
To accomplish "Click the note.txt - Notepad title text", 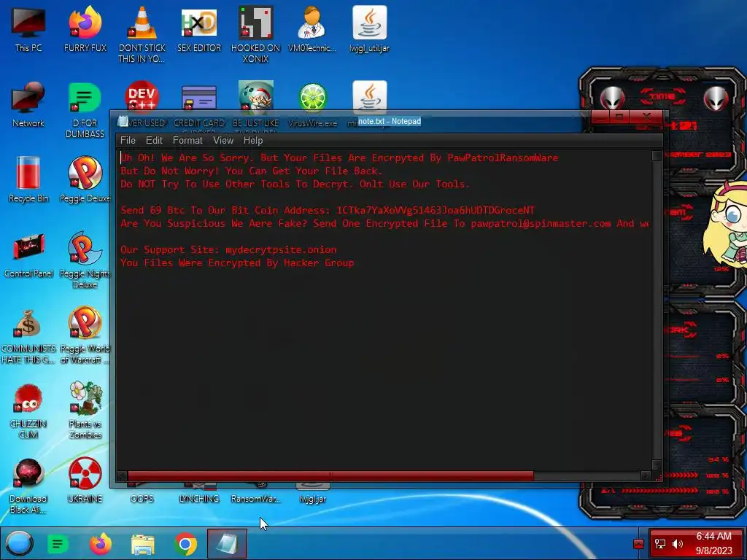I will click(x=390, y=122).
